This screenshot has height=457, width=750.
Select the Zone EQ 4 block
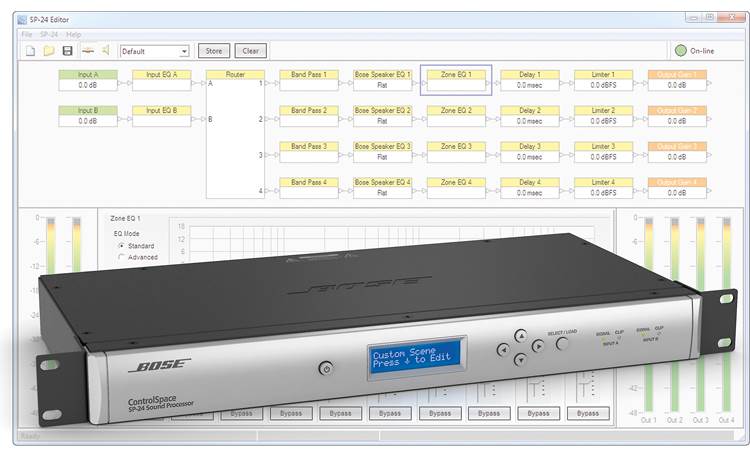point(456,188)
